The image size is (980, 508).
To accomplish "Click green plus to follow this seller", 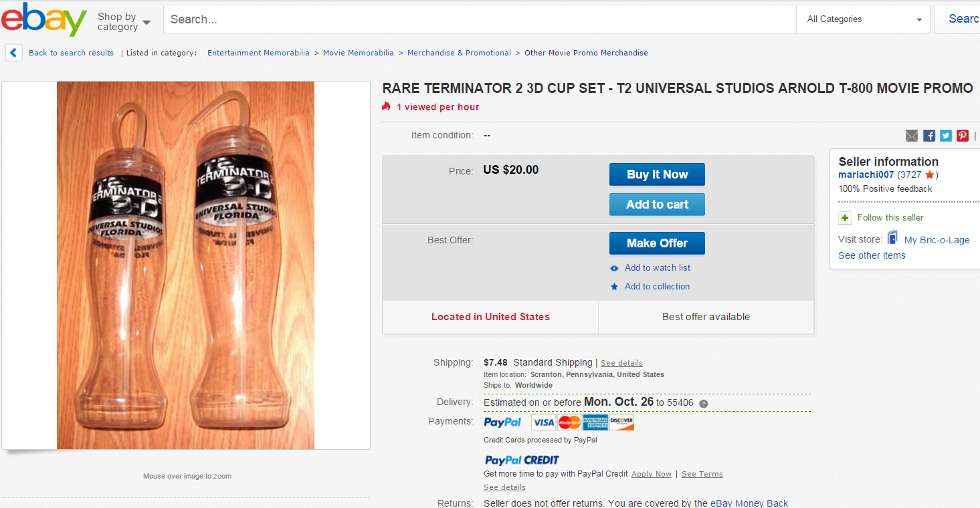I will [846, 218].
